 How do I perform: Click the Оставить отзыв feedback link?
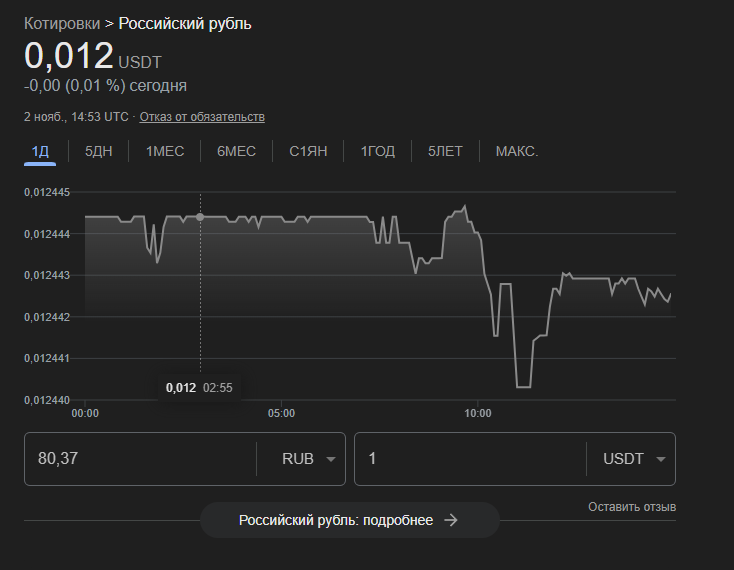pos(632,507)
